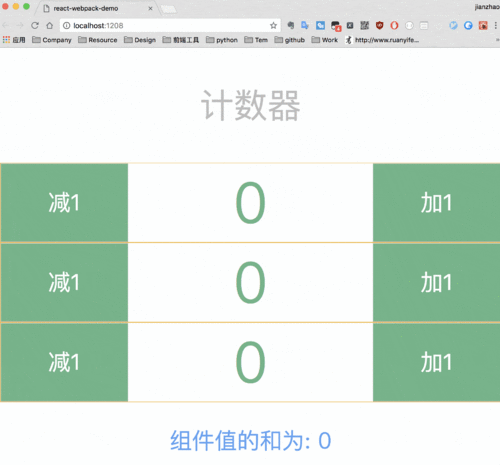Bookmark this page with the star icon
The width and height of the screenshot is (500, 465).
[x=273, y=25]
